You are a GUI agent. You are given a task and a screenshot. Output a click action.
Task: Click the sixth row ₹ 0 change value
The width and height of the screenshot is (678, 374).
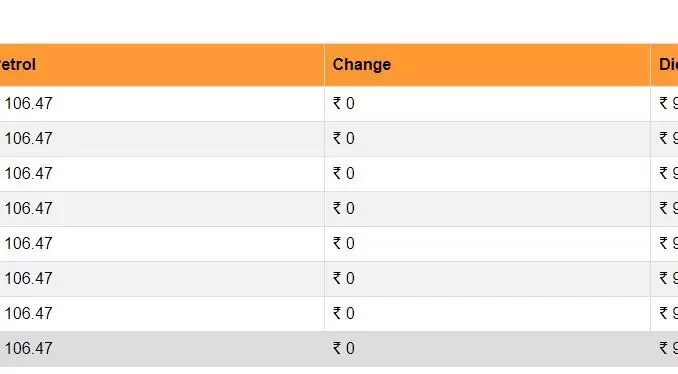[x=344, y=278]
